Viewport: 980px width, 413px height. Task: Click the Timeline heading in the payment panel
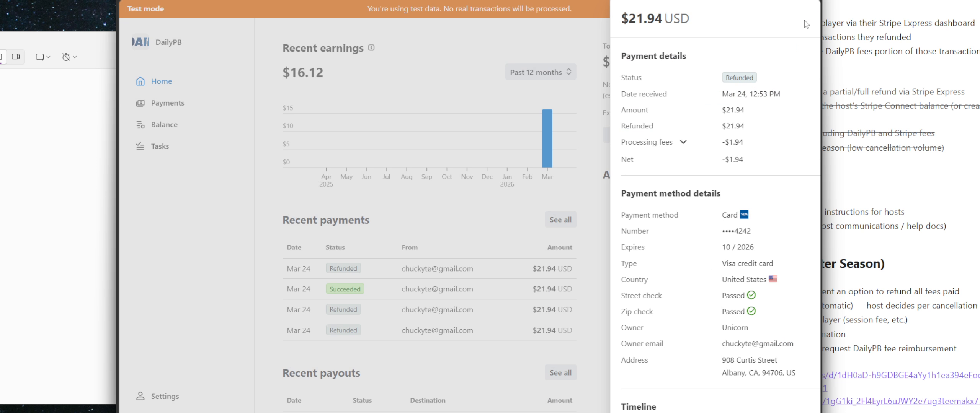click(639, 406)
